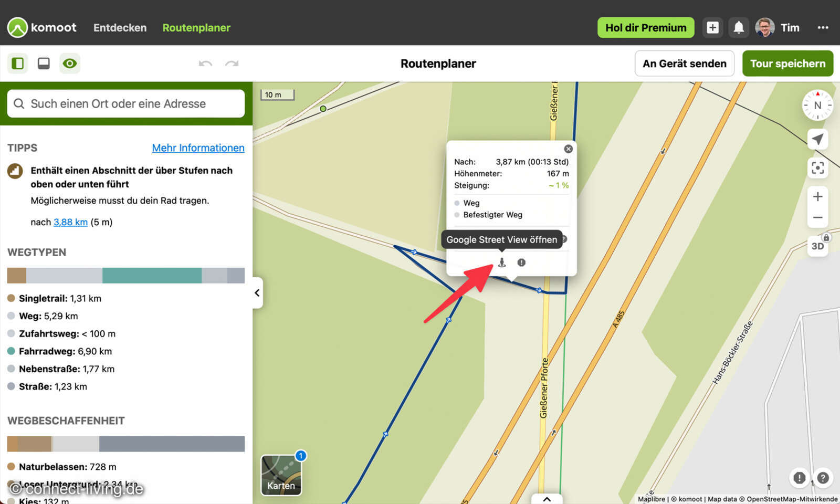Expand the bottom elevation panel chevron
Image resolution: width=840 pixels, height=504 pixels.
(x=547, y=499)
